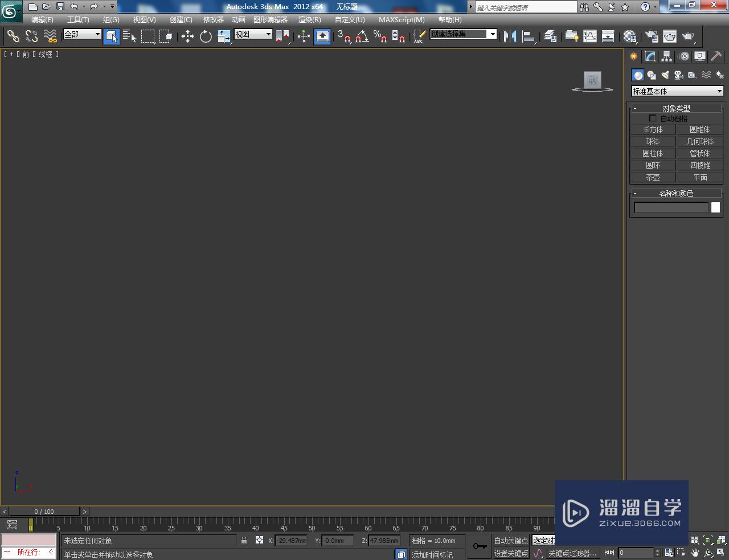Open the 创建(C) menu

181,19
